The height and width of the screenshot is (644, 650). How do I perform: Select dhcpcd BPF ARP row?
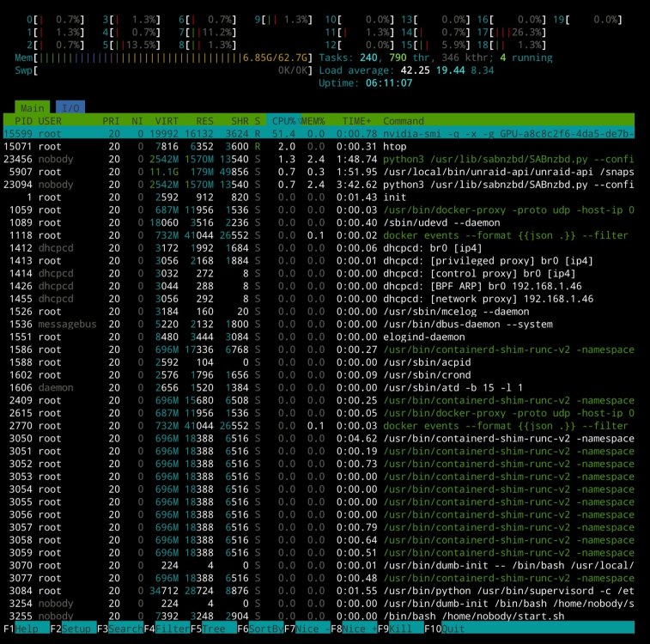(x=319, y=286)
